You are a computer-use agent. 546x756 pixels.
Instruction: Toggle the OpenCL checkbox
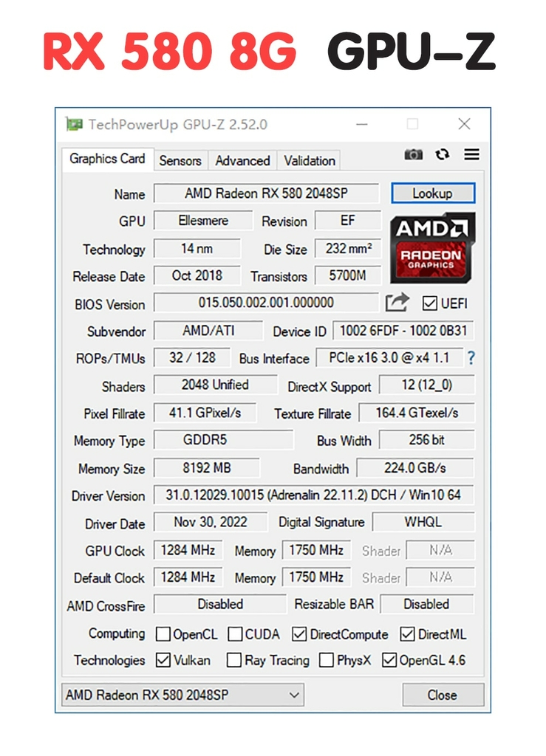pos(163,634)
